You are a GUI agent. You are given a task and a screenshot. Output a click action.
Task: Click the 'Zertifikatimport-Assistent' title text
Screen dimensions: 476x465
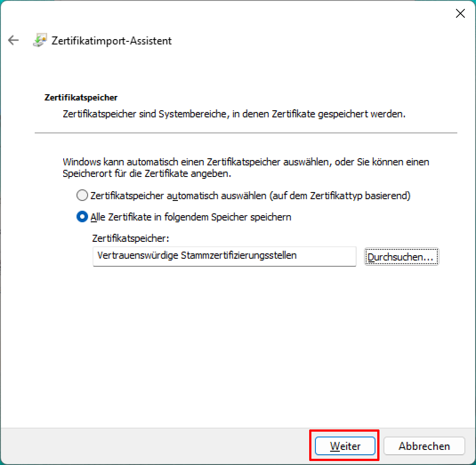click(x=111, y=40)
